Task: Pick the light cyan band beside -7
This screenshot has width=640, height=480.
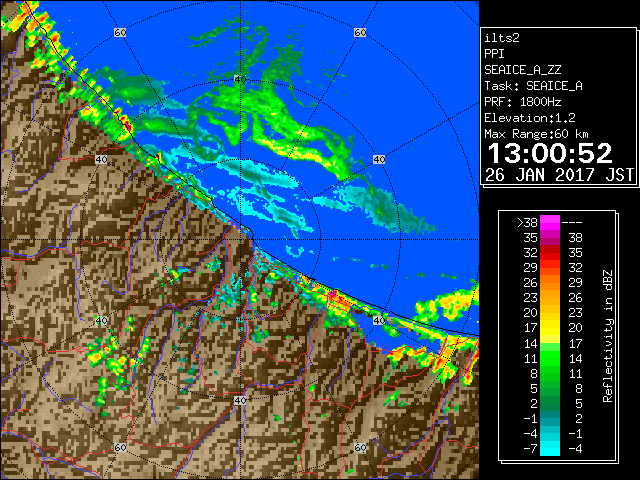Action: tap(550, 449)
